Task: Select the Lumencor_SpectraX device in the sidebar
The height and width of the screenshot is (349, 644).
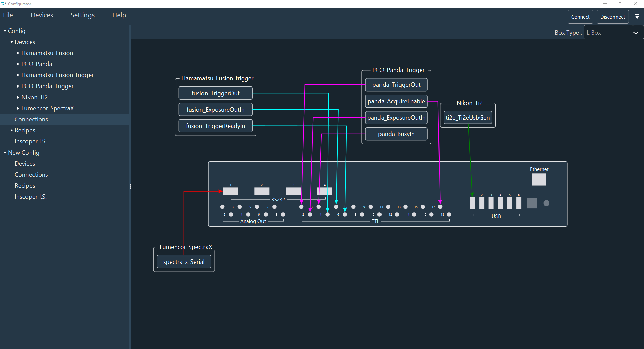Action: click(48, 108)
